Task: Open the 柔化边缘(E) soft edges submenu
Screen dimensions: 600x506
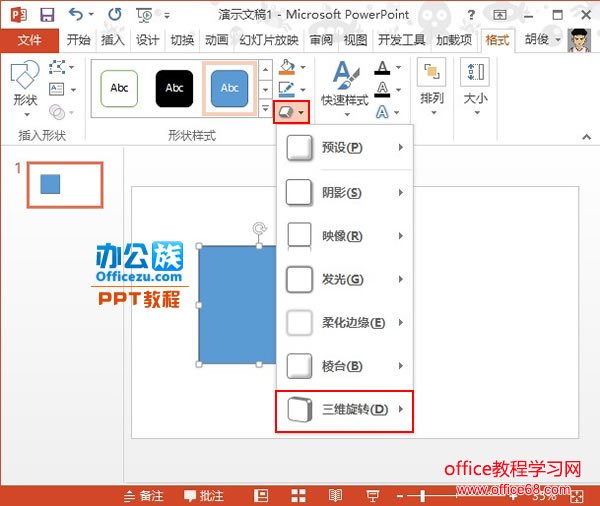Action: pos(344,323)
